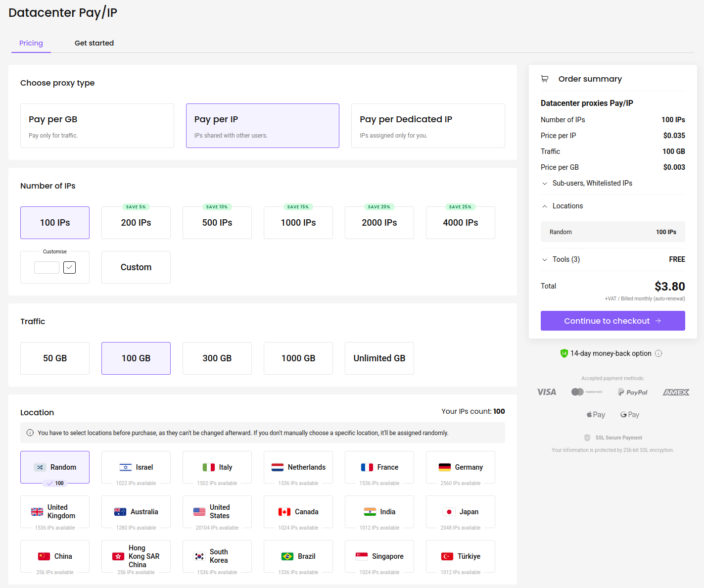
Task: Click the Customise number input field
Action: [47, 267]
